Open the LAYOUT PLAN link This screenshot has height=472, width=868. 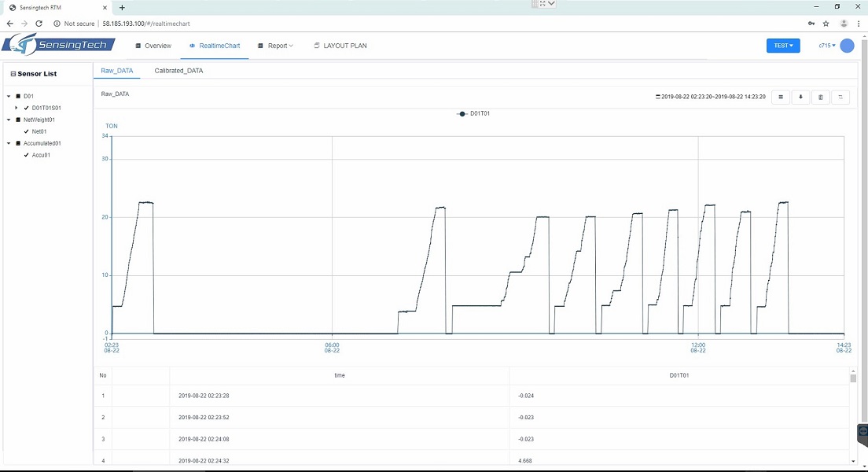coord(340,46)
